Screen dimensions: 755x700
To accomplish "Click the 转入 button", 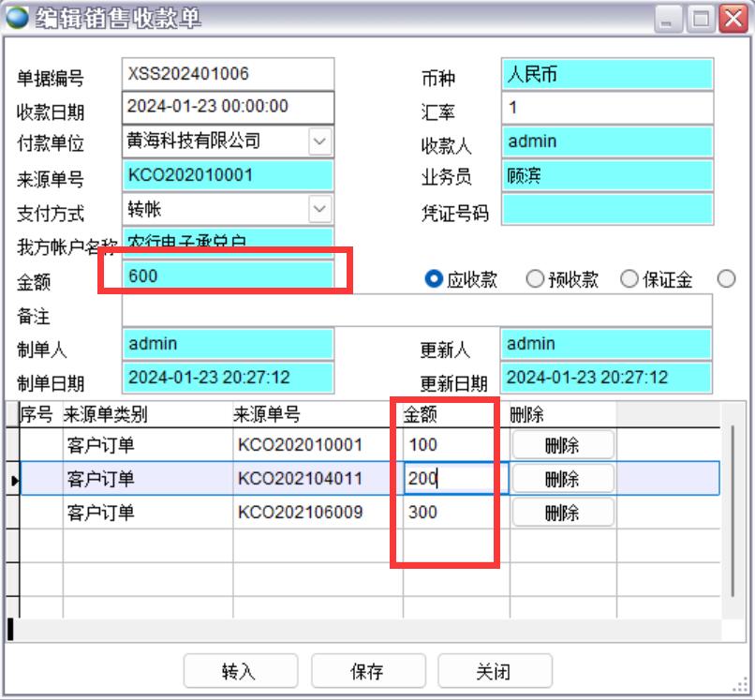I will pos(239,672).
